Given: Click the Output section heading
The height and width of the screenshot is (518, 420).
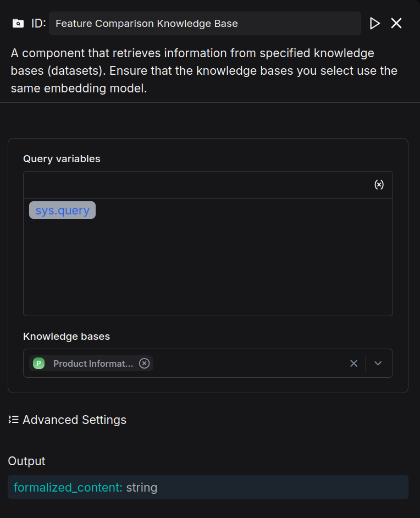Looking at the screenshot, I should click(27, 461).
